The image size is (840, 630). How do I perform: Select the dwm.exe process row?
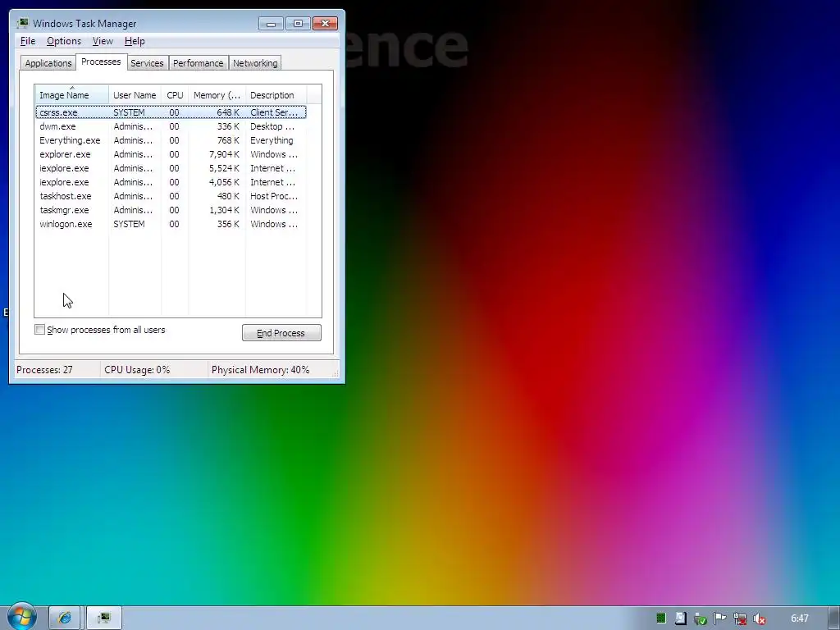click(x=171, y=126)
